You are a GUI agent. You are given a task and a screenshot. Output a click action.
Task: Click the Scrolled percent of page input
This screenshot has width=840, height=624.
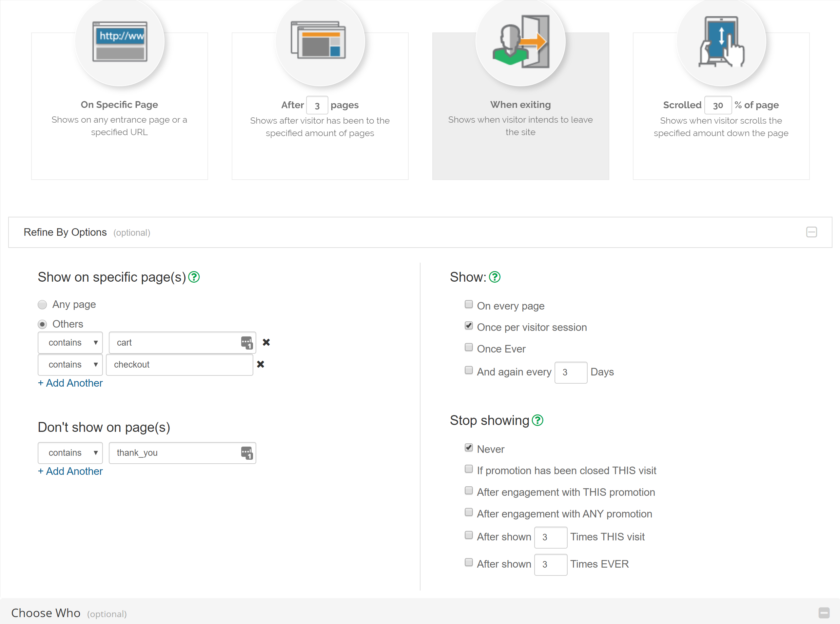[718, 105]
